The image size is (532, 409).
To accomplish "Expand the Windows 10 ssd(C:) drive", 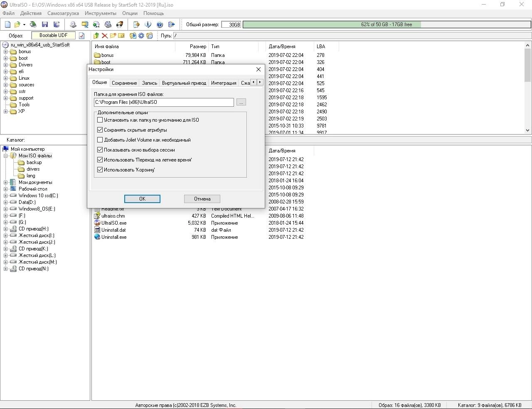I will pyautogui.click(x=6, y=196).
